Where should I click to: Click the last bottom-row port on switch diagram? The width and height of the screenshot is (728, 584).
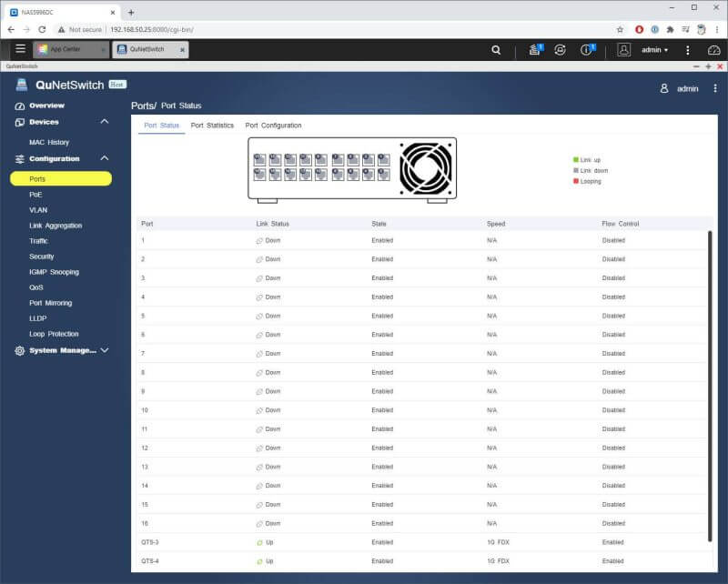[383, 175]
